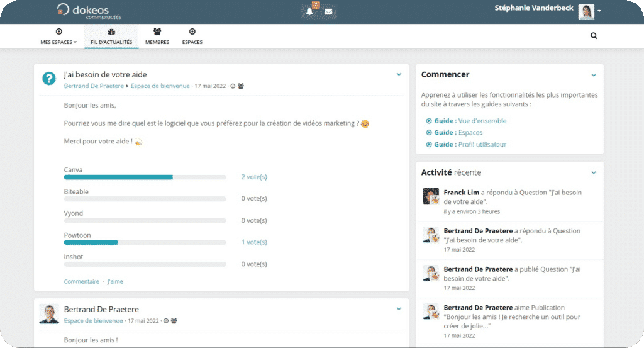Image resolution: width=644 pixels, height=348 pixels.
Task: Open the notifications bell icon
Action: point(309,11)
